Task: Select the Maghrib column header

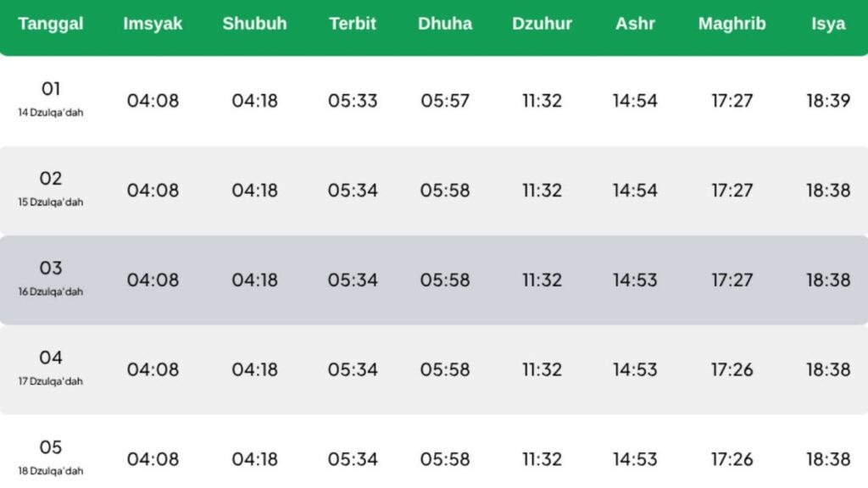Action: click(732, 24)
